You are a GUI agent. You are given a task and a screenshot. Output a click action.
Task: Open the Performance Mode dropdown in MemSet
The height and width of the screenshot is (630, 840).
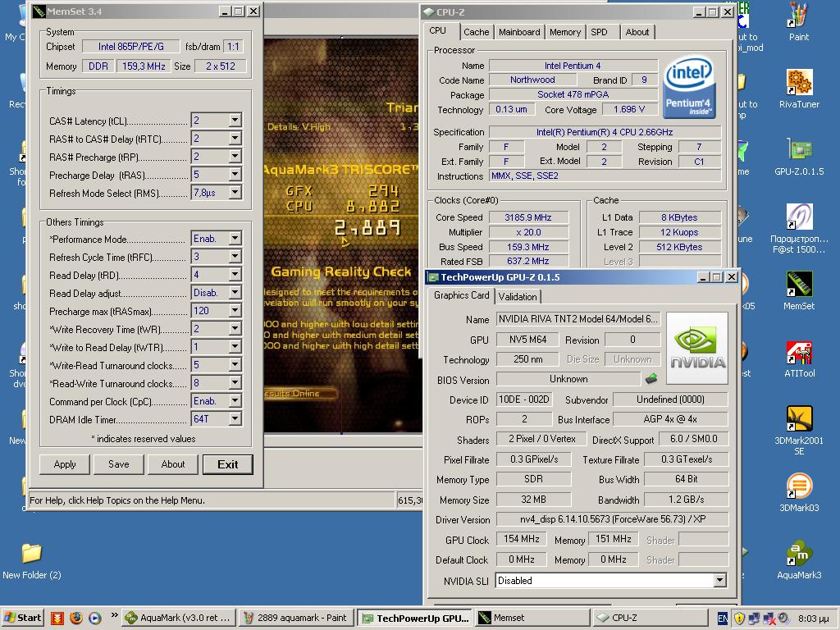pos(235,238)
